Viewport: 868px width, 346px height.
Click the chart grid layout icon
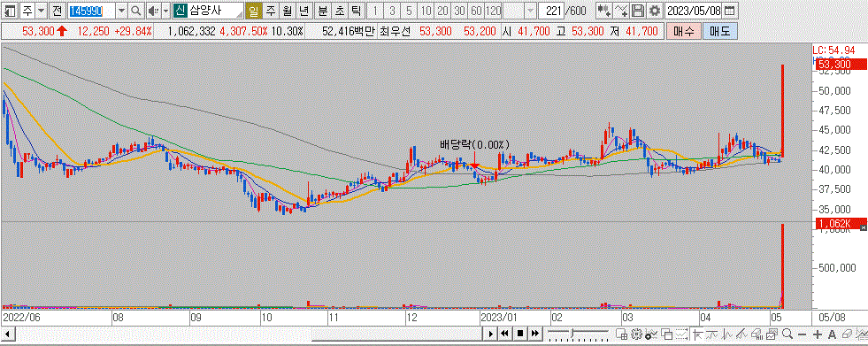[x=622, y=334]
